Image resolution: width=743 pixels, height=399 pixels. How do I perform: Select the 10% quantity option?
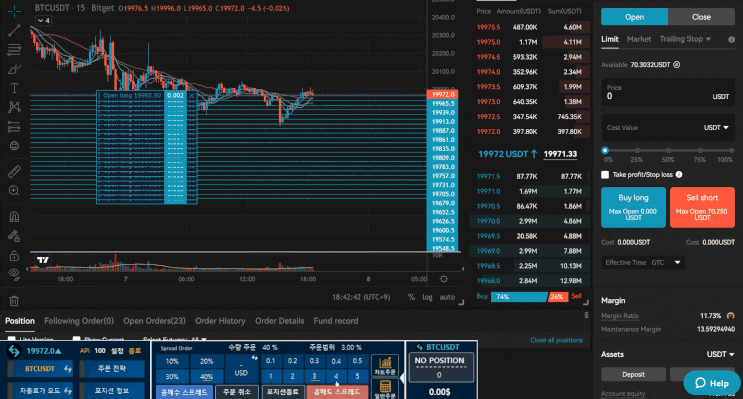(172, 361)
